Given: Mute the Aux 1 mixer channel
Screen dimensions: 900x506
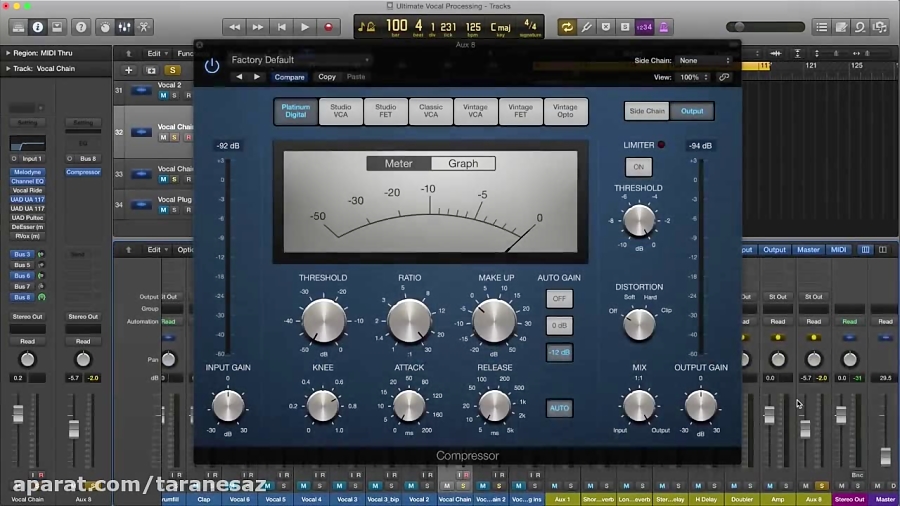Looking at the screenshot, I should [554, 486].
